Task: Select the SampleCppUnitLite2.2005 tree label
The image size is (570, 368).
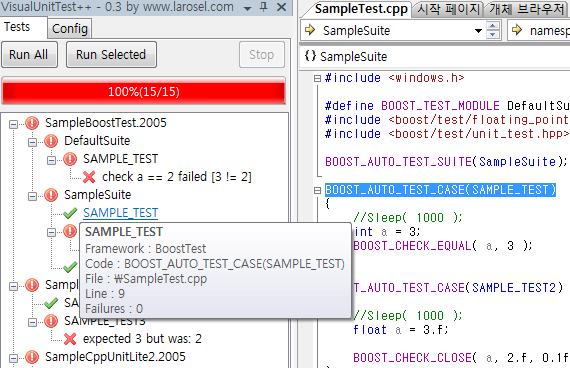Action: tap(115, 357)
